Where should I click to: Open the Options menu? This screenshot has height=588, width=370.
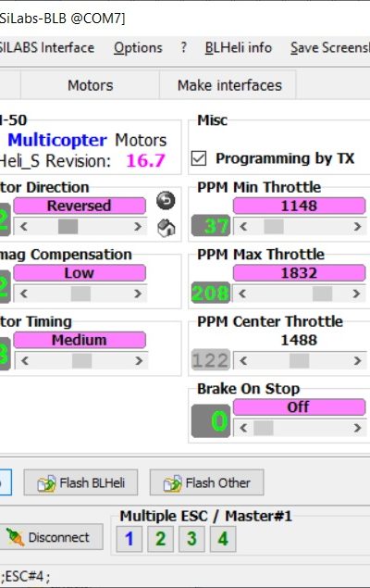coord(138,47)
